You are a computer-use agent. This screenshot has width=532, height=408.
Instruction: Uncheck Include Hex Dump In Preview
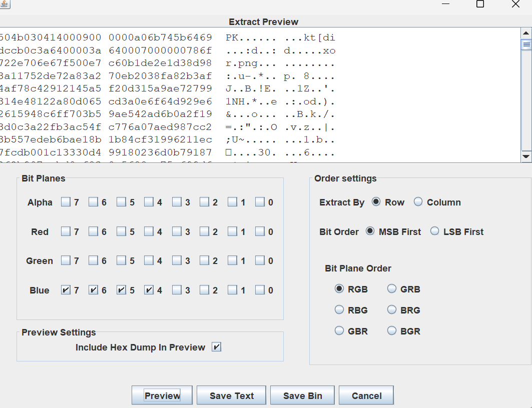click(216, 347)
